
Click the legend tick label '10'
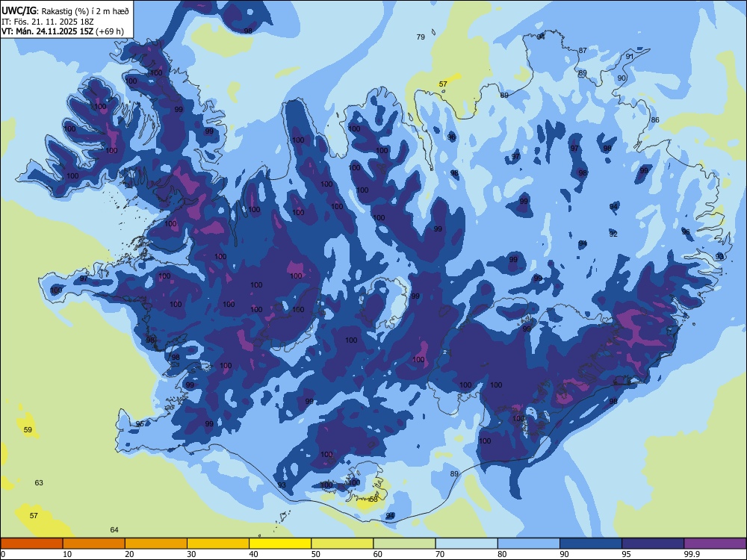[67, 554]
